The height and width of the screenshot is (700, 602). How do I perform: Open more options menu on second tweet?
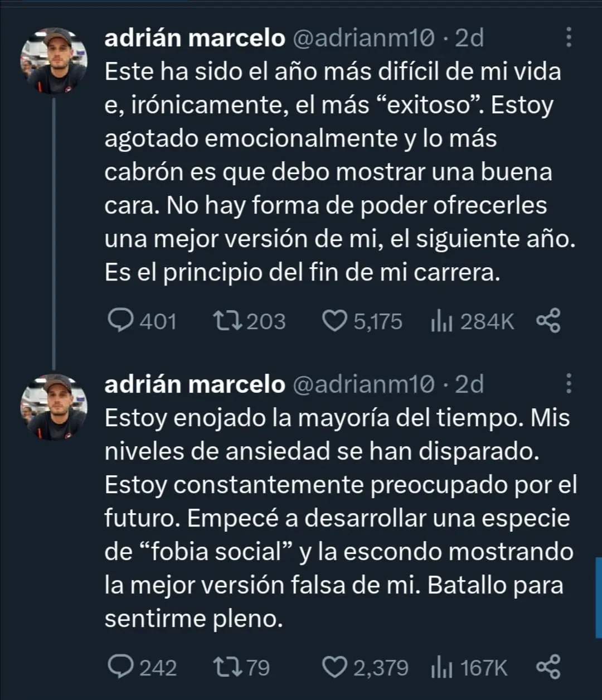pyautogui.click(x=569, y=384)
